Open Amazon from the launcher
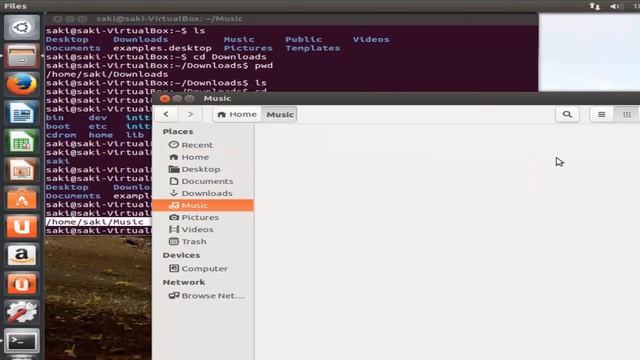The height and width of the screenshot is (360, 640). [22, 256]
